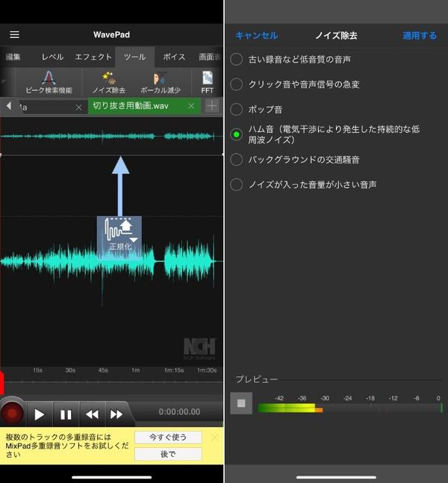
Task: Open the ノイズ除去 tool
Action: click(x=109, y=82)
